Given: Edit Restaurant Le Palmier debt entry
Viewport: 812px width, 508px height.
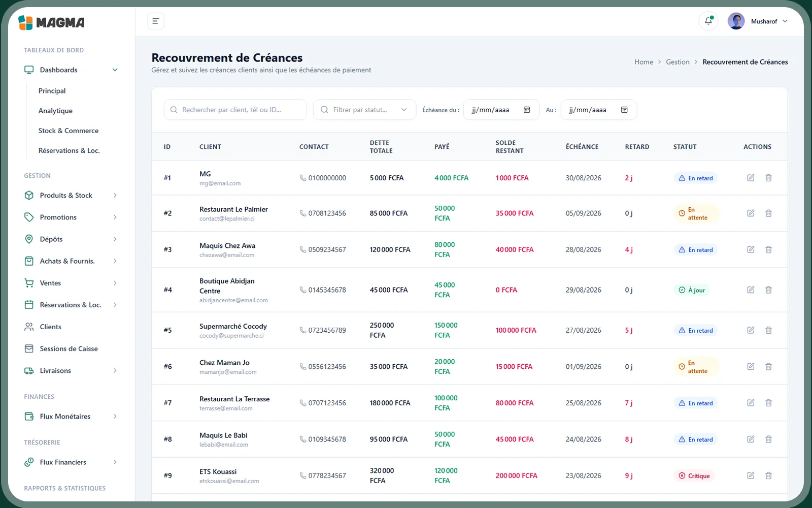Looking at the screenshot, I should click(x=751, y=213).
